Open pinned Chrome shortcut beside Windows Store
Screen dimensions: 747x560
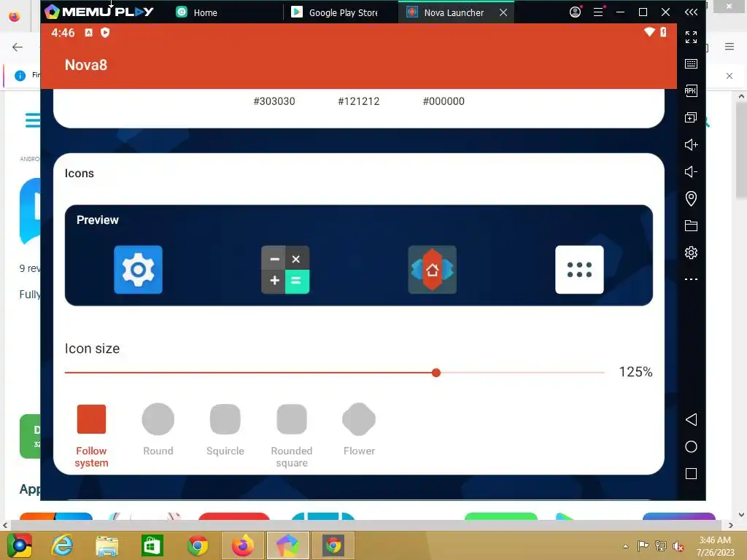point(197,545)
